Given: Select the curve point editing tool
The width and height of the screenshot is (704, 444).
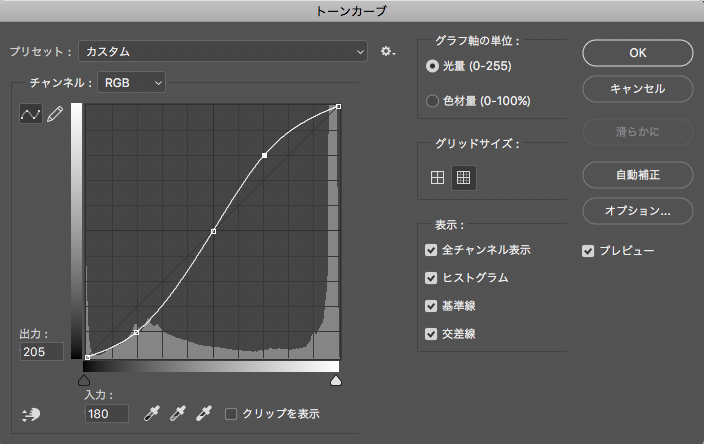Looking at the screenshot, I should [31, 114].
